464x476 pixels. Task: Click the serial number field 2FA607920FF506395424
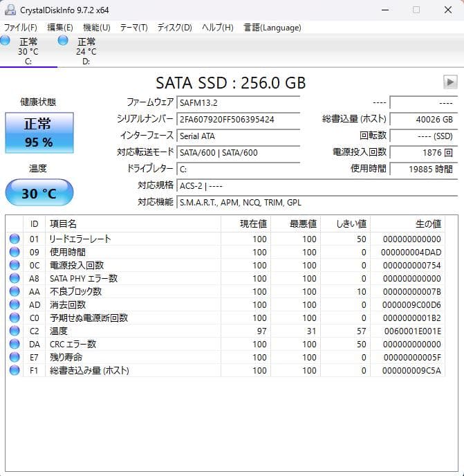pos(239,119)
